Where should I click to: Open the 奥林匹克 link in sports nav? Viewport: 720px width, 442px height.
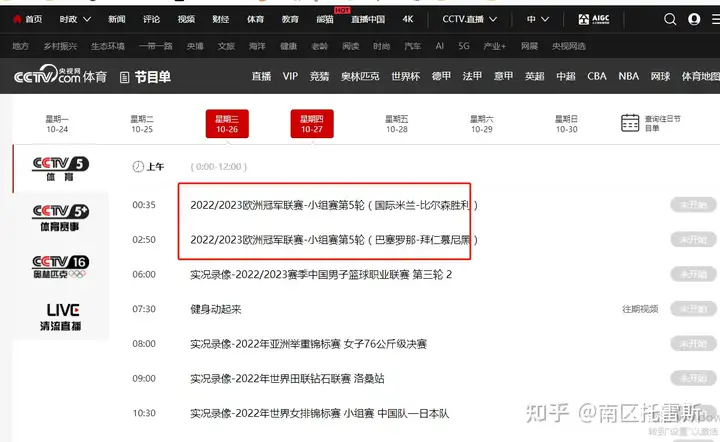click(x=360, y=76)
